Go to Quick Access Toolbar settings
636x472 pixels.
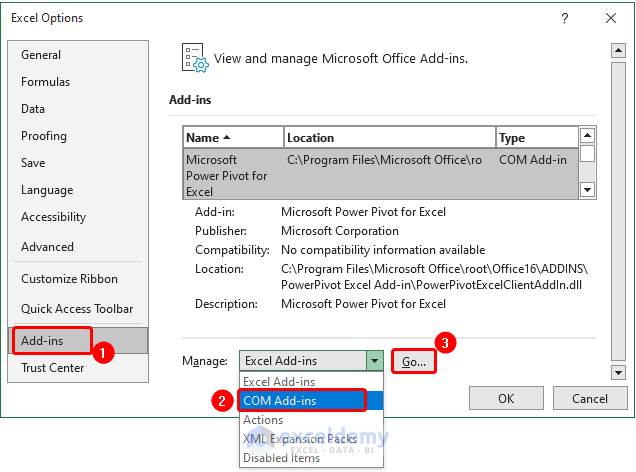click(77, 309)
